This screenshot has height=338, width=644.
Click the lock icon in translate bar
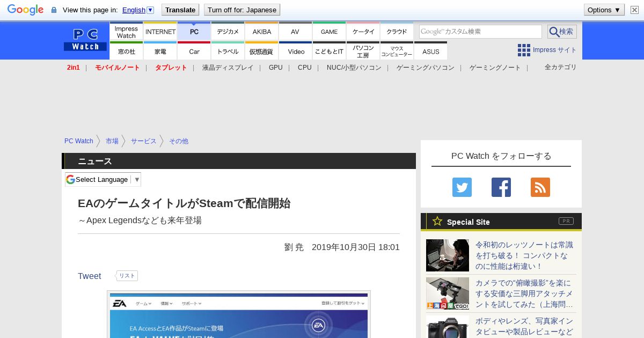point(54,10)
